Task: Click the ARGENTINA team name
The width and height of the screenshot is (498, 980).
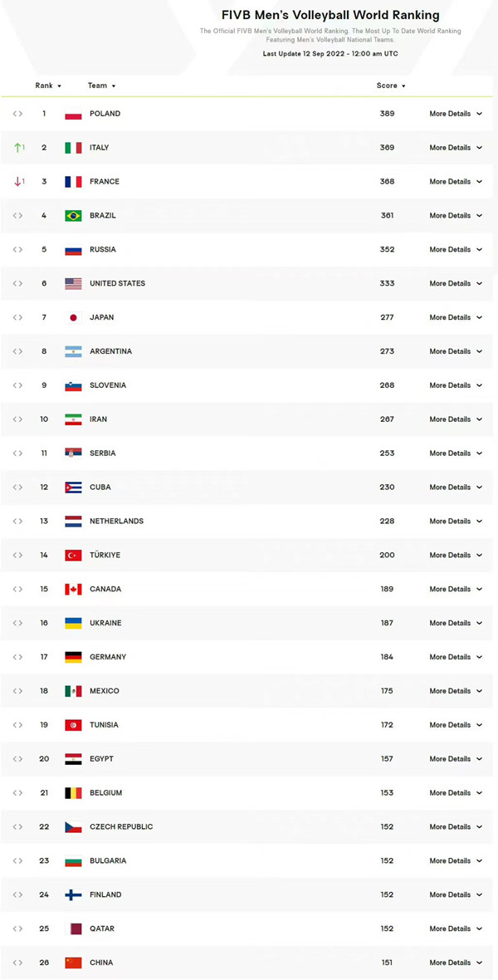Action: (x=110, y=351)
